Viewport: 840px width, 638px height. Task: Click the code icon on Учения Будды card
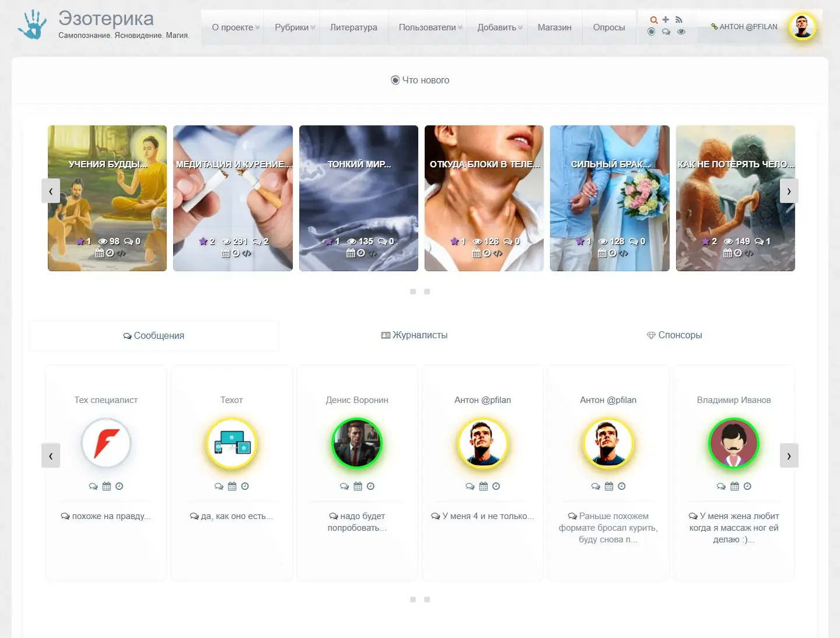pos(121,254)
